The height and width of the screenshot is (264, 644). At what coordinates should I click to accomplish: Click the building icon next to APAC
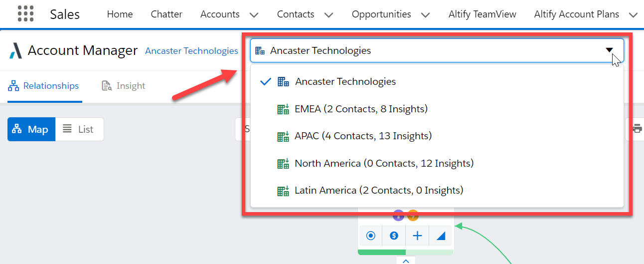283,136
